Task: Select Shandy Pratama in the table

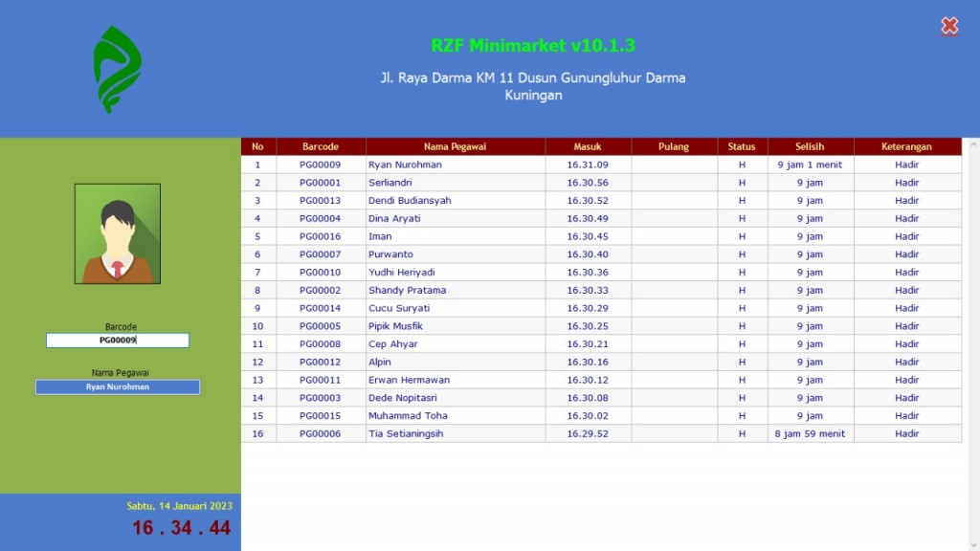Action: [x=407, y=290]
